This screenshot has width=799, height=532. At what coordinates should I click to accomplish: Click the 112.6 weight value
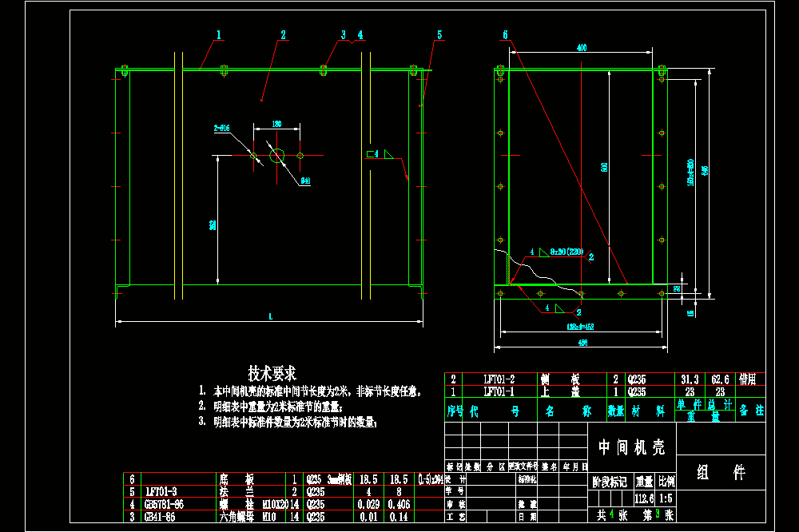(x=644, y=498)
